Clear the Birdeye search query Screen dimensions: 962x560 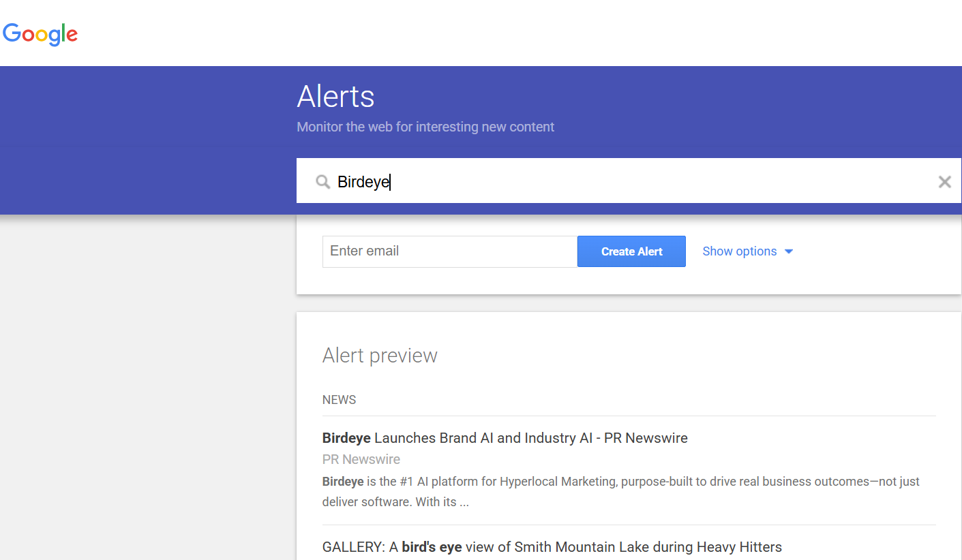[944, 181]
